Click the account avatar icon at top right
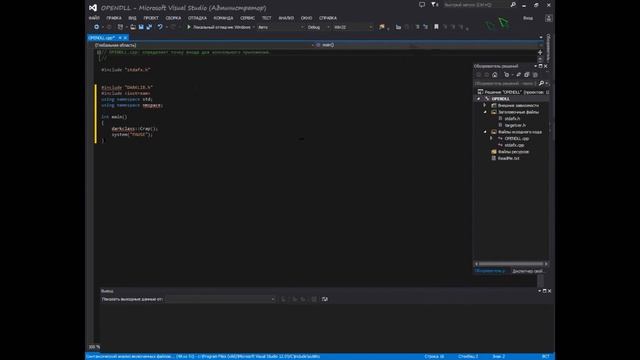640x360 pixels. 548,18
